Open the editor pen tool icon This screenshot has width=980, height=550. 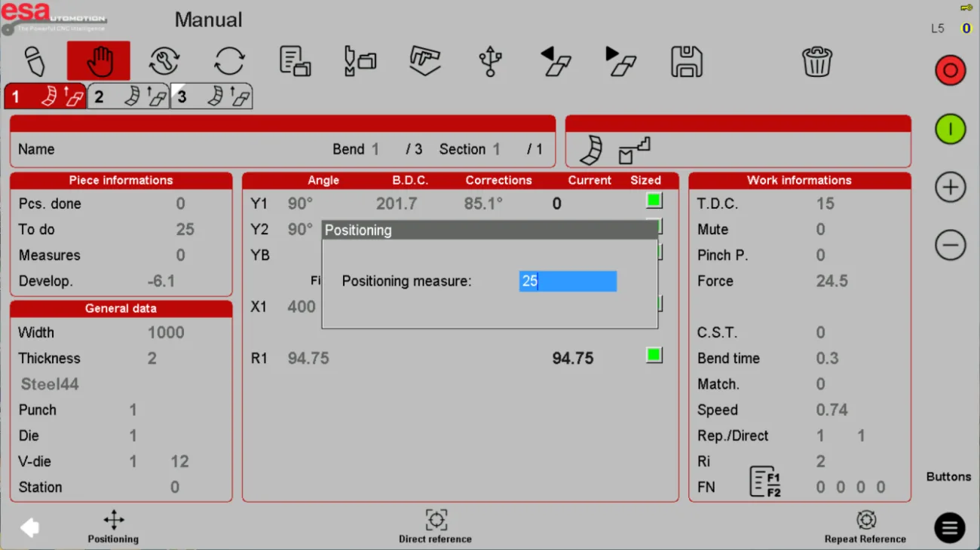click(35, 61)
